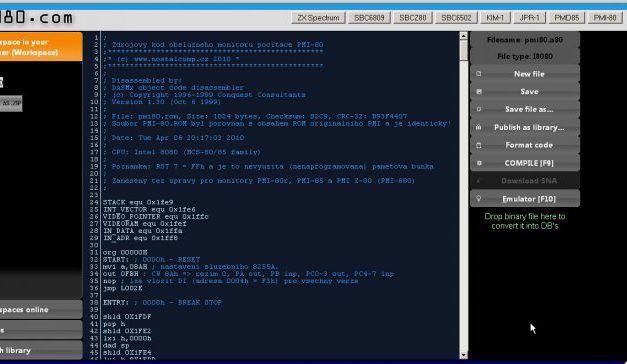Image resolution: width=627 pixels, height=364 pixels.
Task: Click the 'START:' label line
Action: pos(151,260)
